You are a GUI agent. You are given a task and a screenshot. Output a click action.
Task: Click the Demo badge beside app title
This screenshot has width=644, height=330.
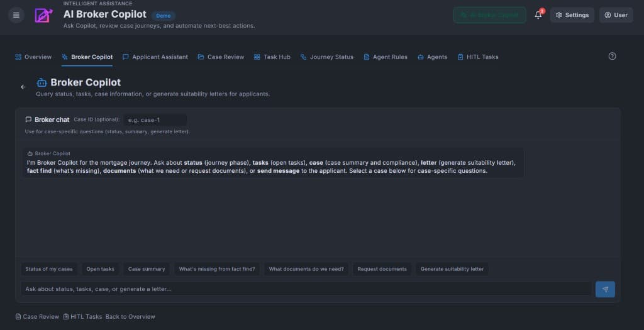coord(163,16)
